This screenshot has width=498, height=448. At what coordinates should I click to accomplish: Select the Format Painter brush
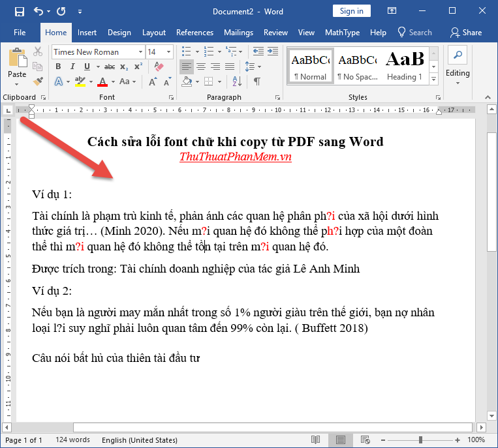[38, 82]
